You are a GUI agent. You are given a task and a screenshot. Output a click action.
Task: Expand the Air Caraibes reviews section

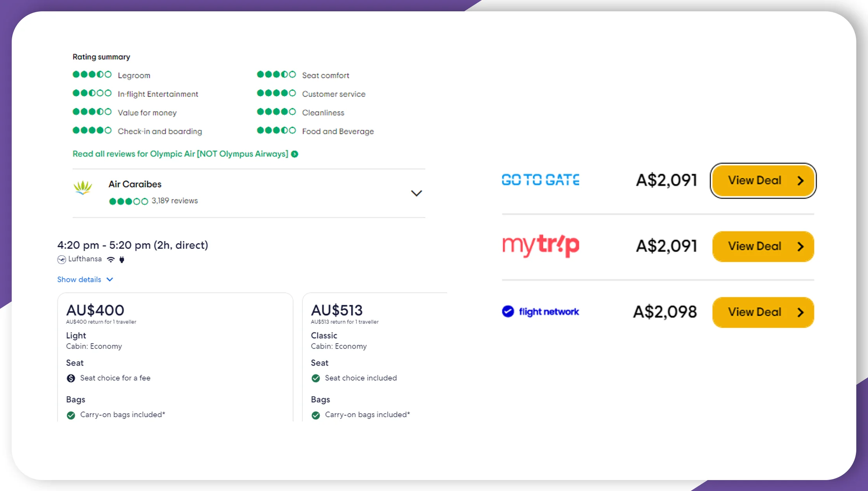[x=416, y=193]
